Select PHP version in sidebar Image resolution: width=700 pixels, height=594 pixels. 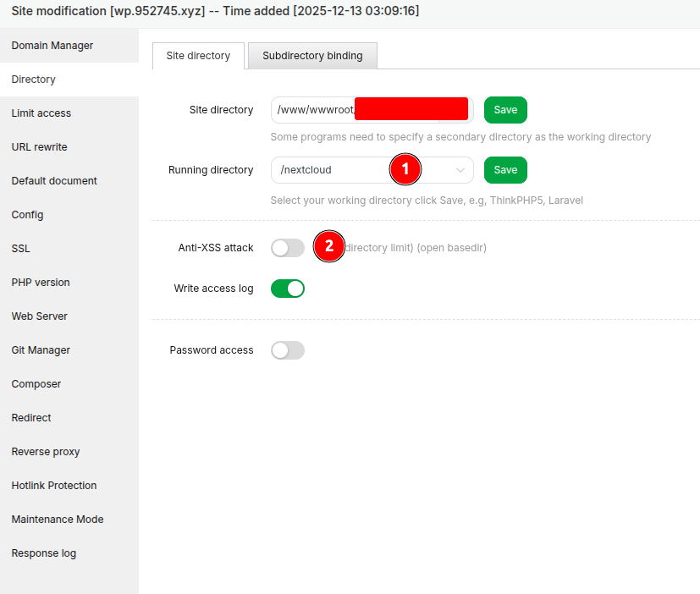(41, 283)
